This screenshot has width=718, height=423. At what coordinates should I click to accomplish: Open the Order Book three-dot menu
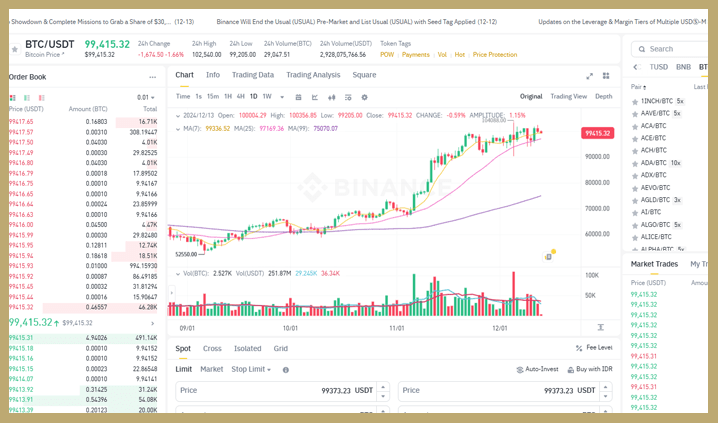[152, 77]
